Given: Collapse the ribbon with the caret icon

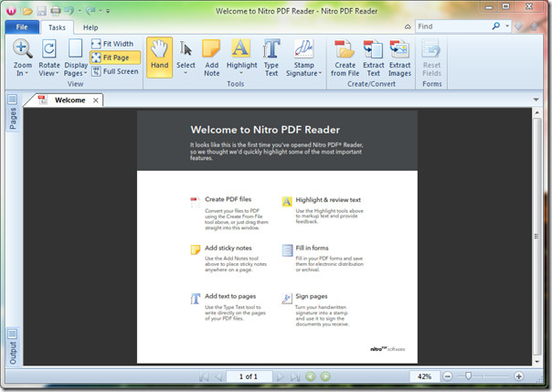Looking at the screenshot, I should [x=408, y=26].
